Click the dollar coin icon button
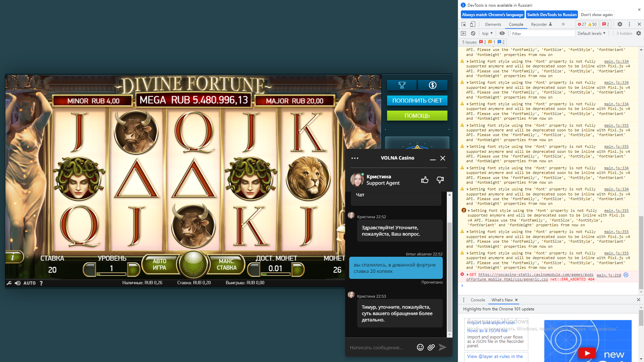Image resolution: width=644 pixels, height=362 pixels. click(433, 85)
